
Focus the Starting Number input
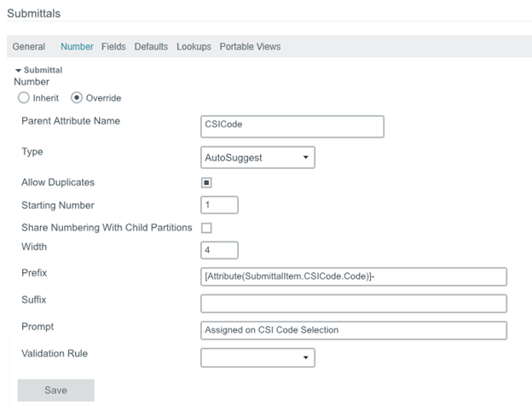coord(219,205)
